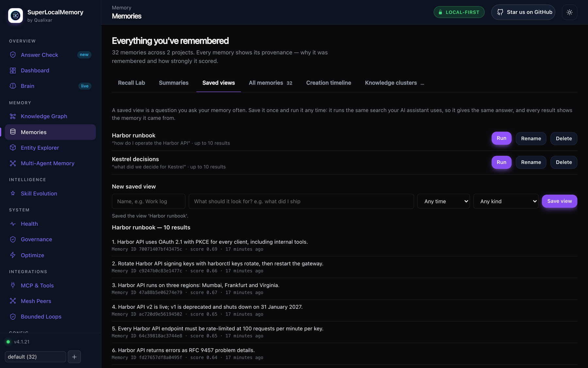This screenshot has width=588, height=368.
Task: Run the Kestrel decisions saved view
Action: coord(501,162)
